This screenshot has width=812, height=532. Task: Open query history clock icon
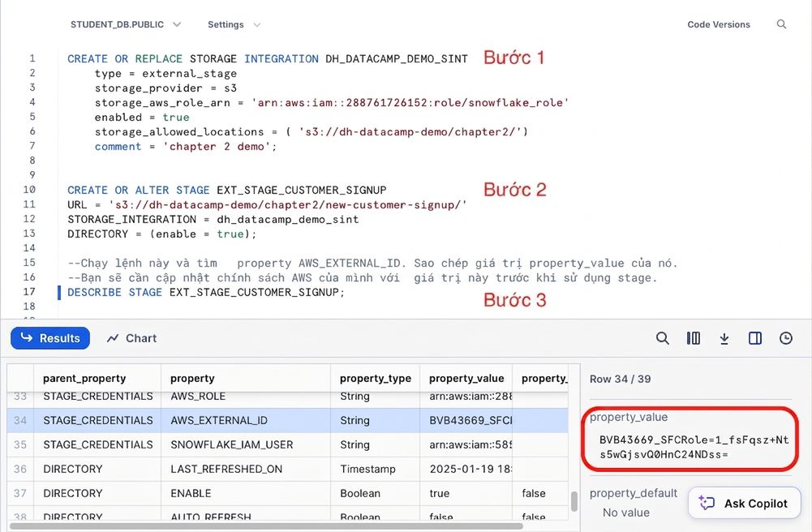[786, 338]
